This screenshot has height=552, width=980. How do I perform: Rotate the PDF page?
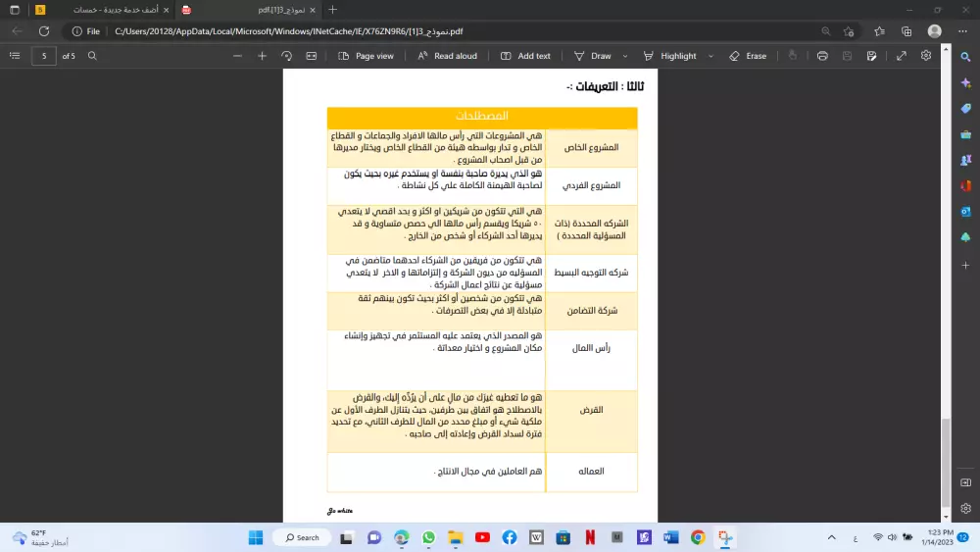click(x=287, y=56)
